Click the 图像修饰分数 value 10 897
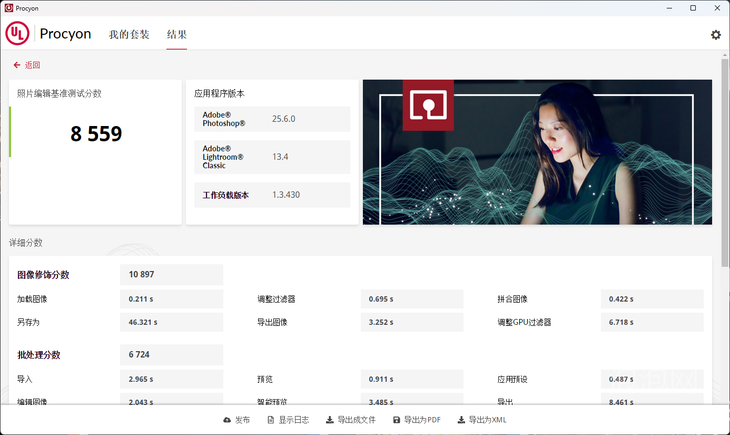The image size is (730, 435). (x=142, y=274)
